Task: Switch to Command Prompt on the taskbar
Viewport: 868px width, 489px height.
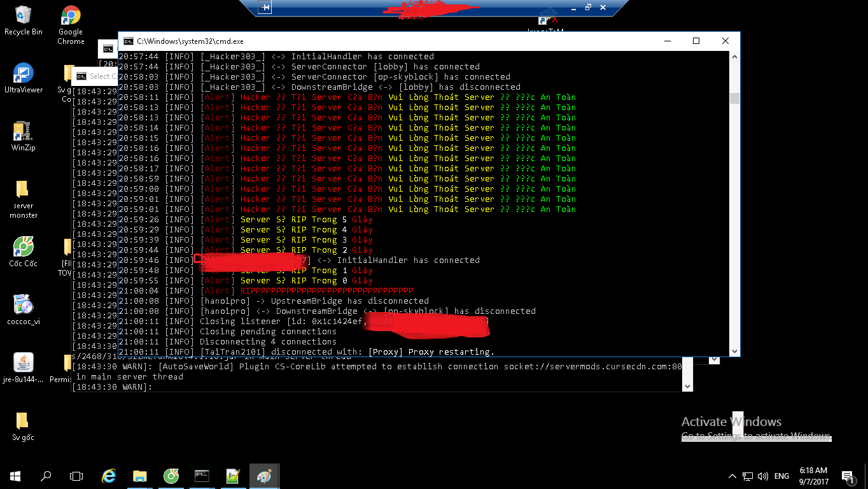Action: point(202,476)
